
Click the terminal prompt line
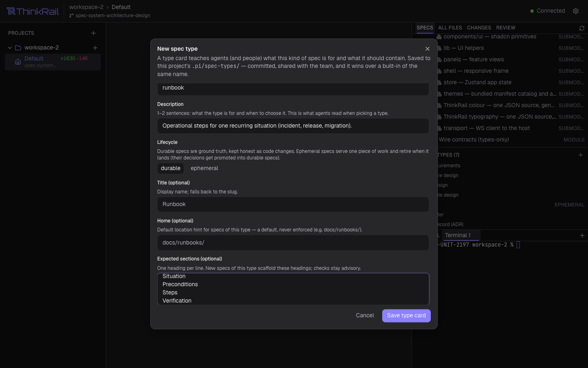pyautogui.click(x=479, y=245)
